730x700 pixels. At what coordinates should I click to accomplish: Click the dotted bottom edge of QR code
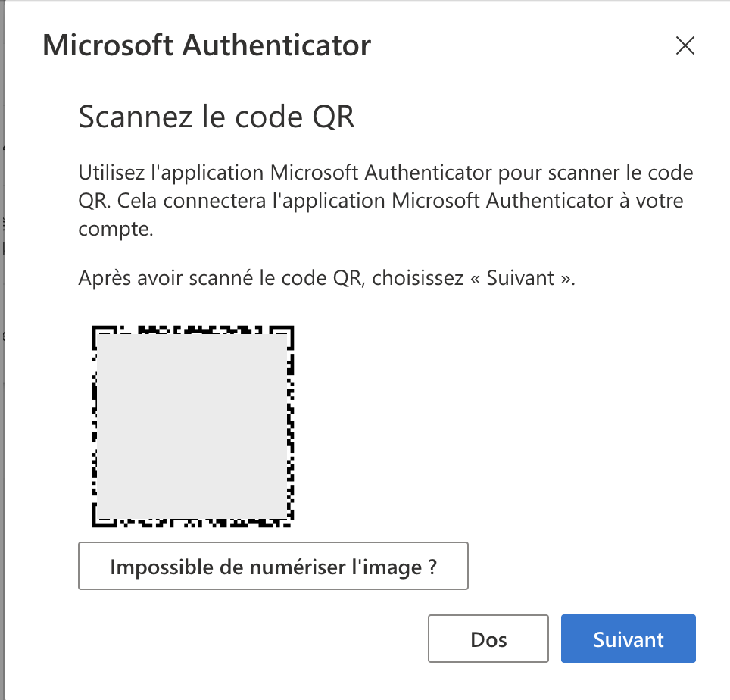192,522
